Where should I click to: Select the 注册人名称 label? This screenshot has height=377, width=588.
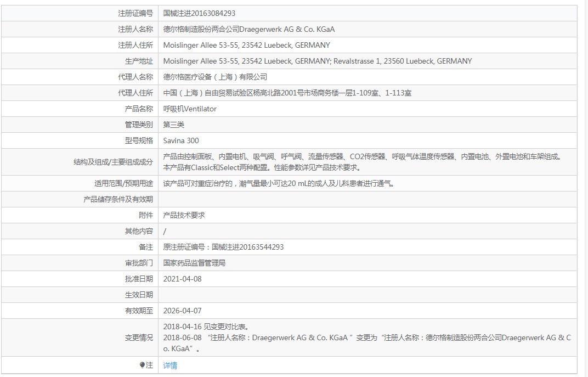[135, 29]
